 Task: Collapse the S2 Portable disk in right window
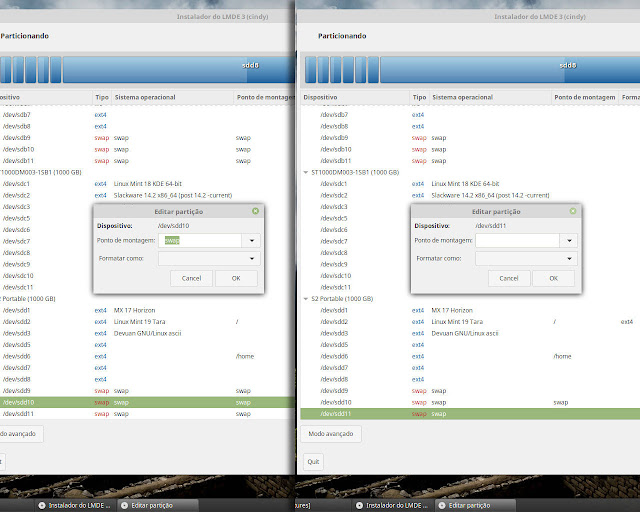point(306,299)
